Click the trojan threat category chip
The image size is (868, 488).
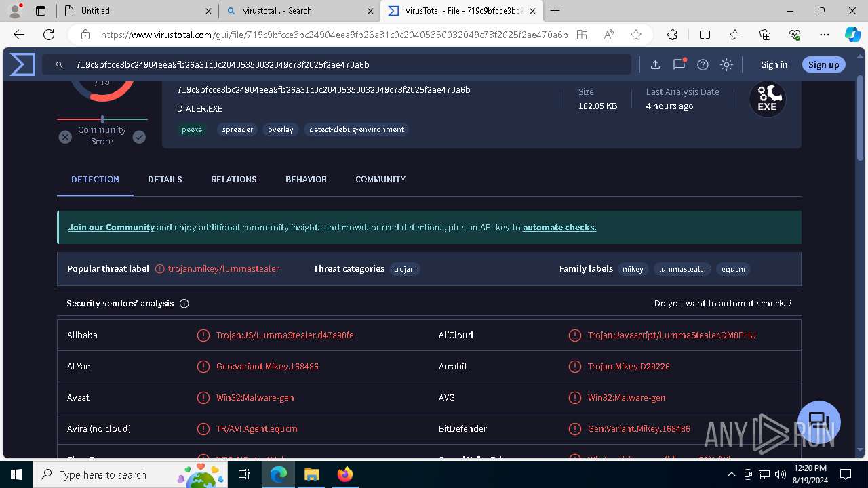(x=404, y=269)
